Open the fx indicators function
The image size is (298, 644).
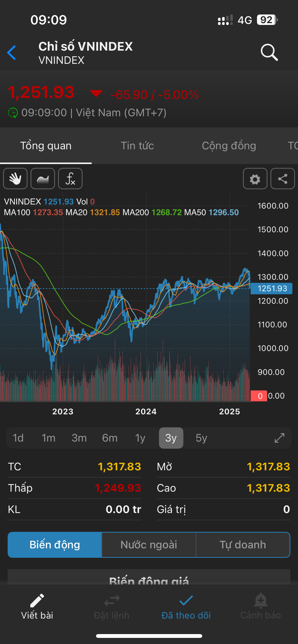(x=70, y=179)
